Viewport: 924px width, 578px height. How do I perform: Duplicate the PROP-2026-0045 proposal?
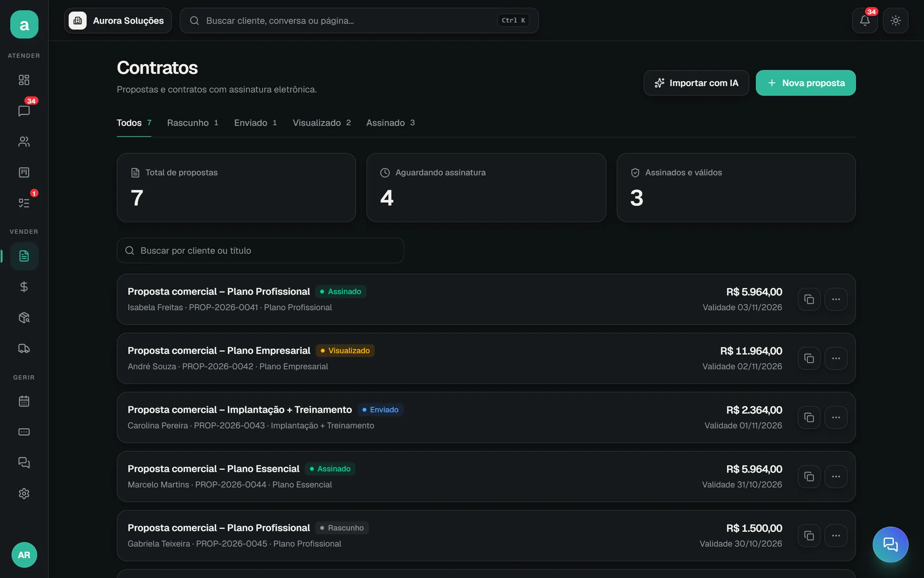click(809, 535)
